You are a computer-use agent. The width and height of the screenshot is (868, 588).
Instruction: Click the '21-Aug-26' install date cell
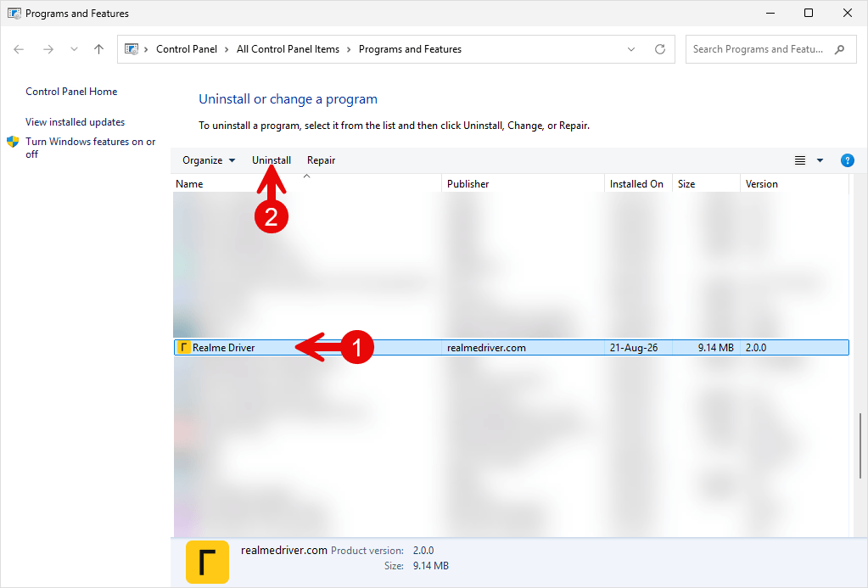point(634,348)
